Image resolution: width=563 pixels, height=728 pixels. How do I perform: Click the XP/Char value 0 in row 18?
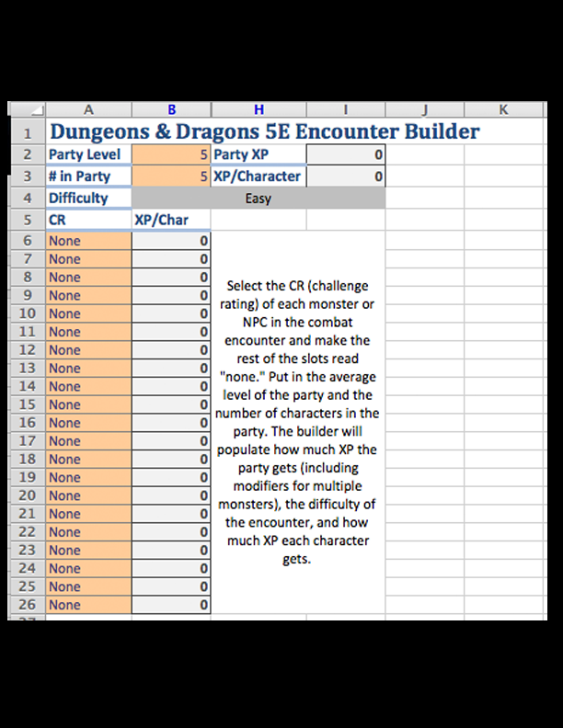[171, 460]
